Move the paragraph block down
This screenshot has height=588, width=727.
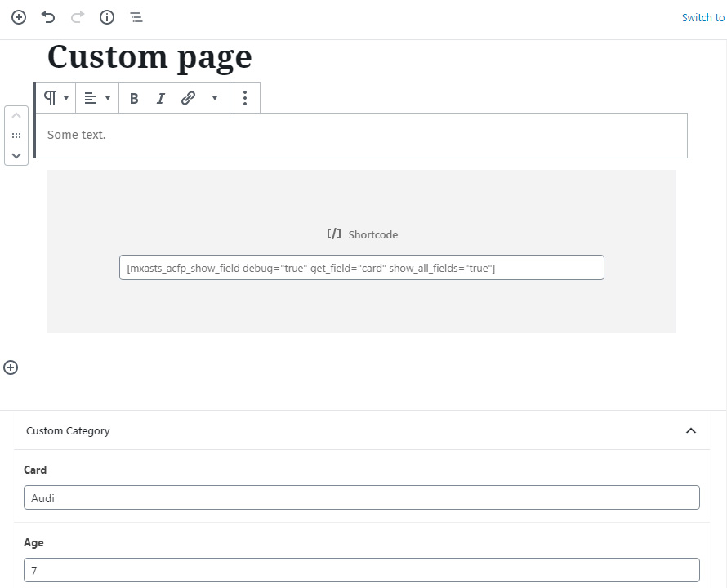tap(16, 155)
